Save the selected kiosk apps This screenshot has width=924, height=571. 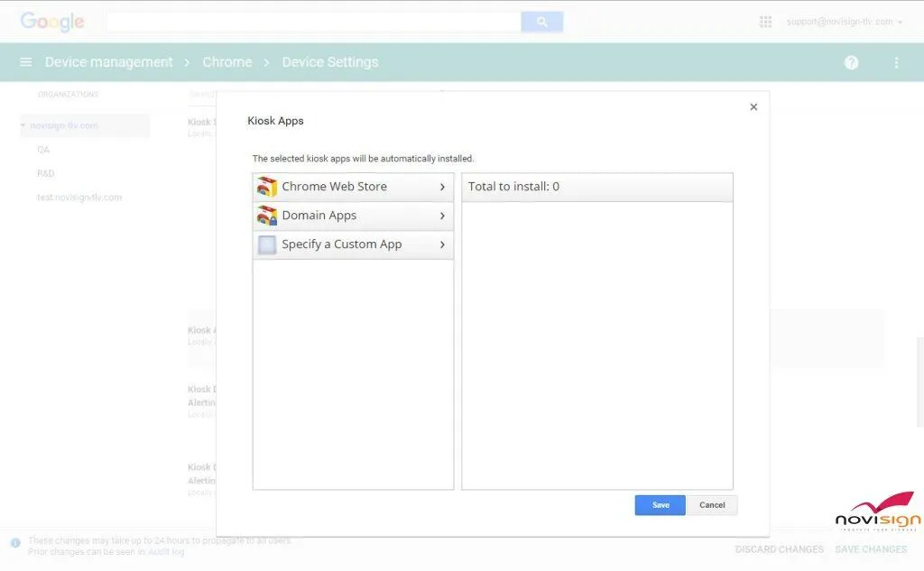point(660,505)
